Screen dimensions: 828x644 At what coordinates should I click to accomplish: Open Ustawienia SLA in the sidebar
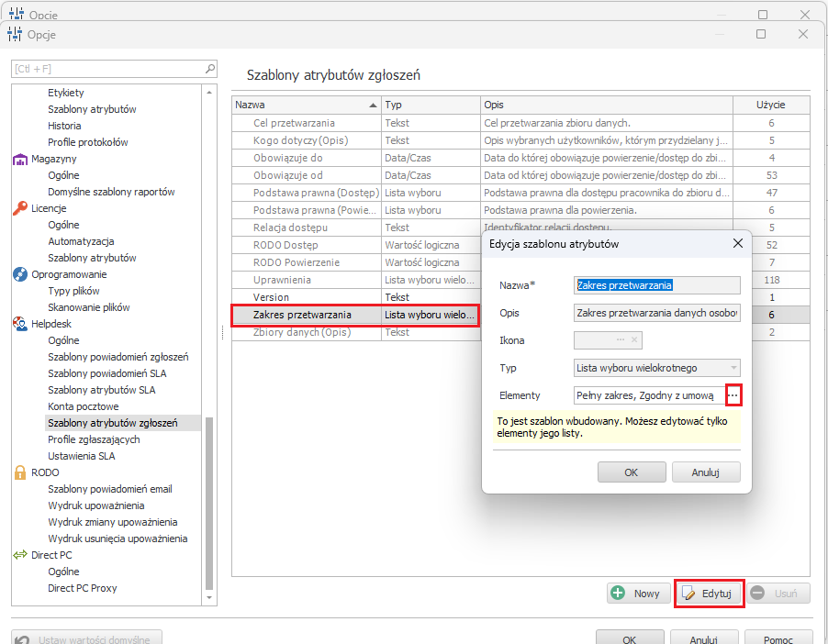point(81,456)
